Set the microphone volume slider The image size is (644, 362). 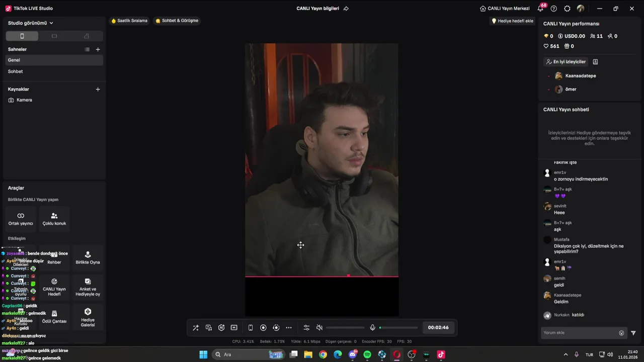398,328
